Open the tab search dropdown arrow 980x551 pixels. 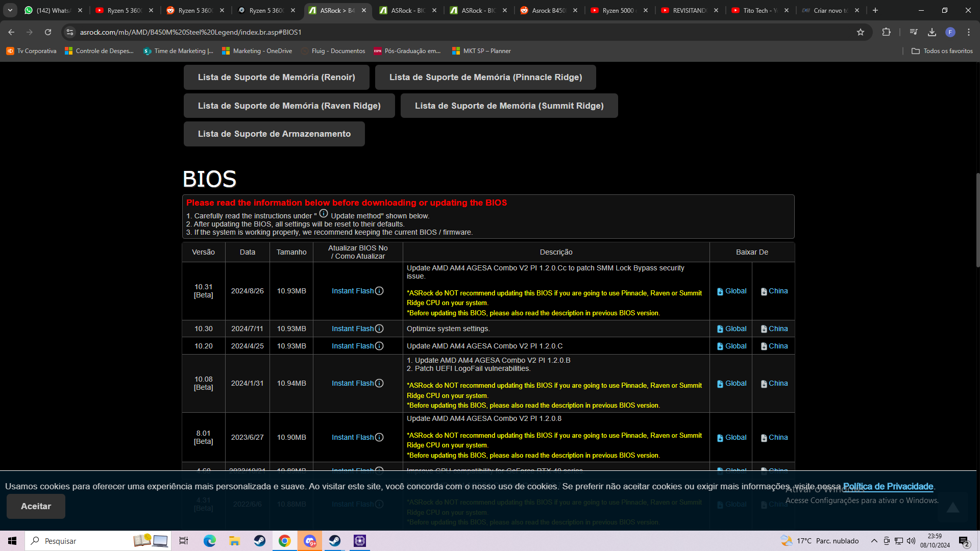(x=10, y=10)
